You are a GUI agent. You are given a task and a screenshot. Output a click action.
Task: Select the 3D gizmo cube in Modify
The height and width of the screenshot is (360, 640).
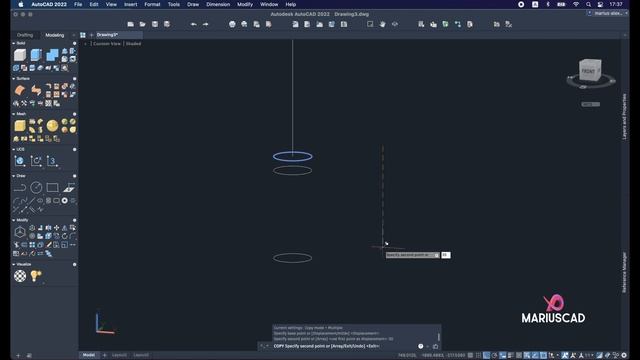(x=20, y=232)
